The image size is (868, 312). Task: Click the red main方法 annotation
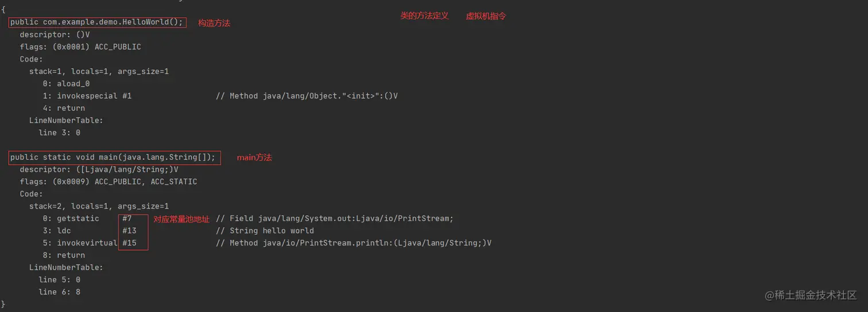coord(254,157)
